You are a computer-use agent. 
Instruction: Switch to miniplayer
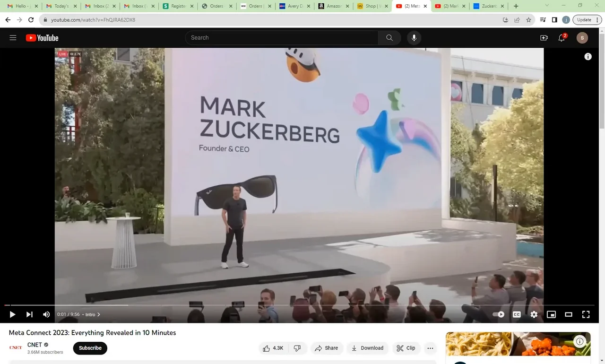pyautogui.click(x=551, y=314)
